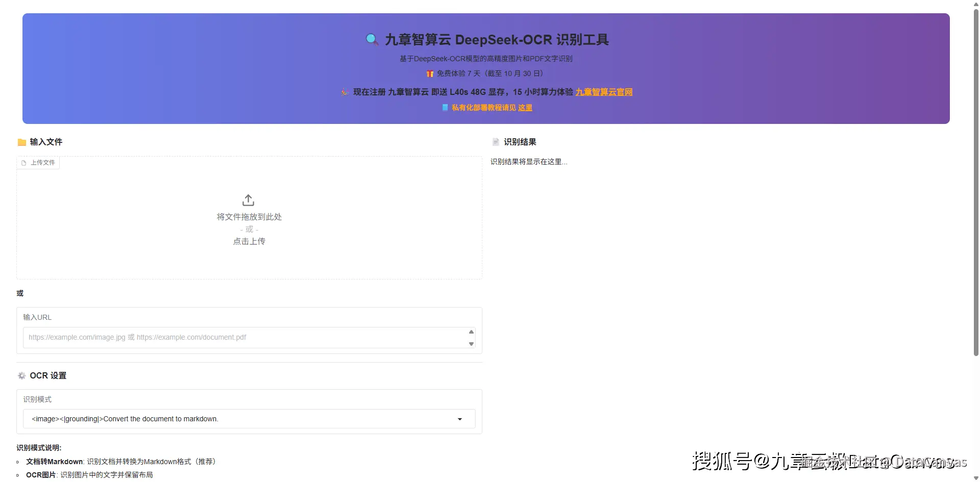Click the 识别模式说明: heading

[x=39, y=448]
